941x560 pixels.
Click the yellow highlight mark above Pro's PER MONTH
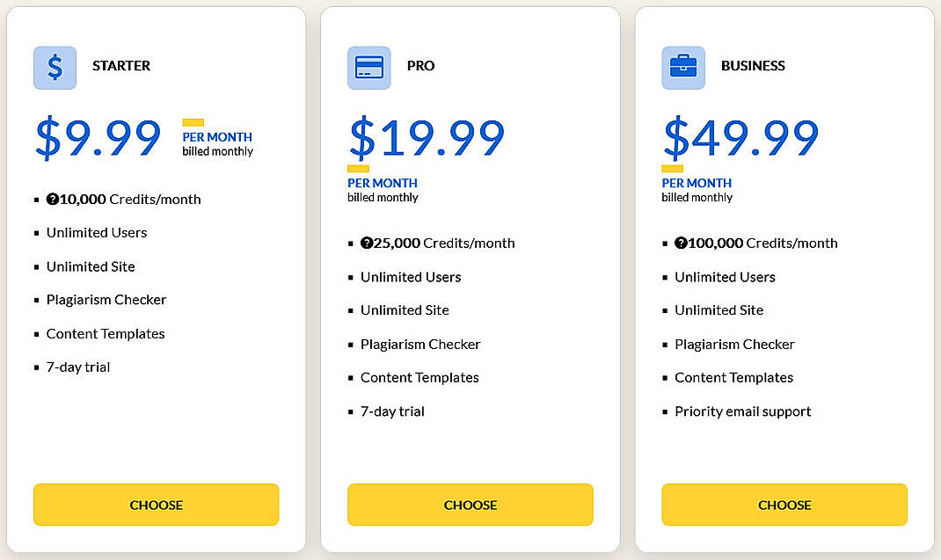(x=358, y=168)
